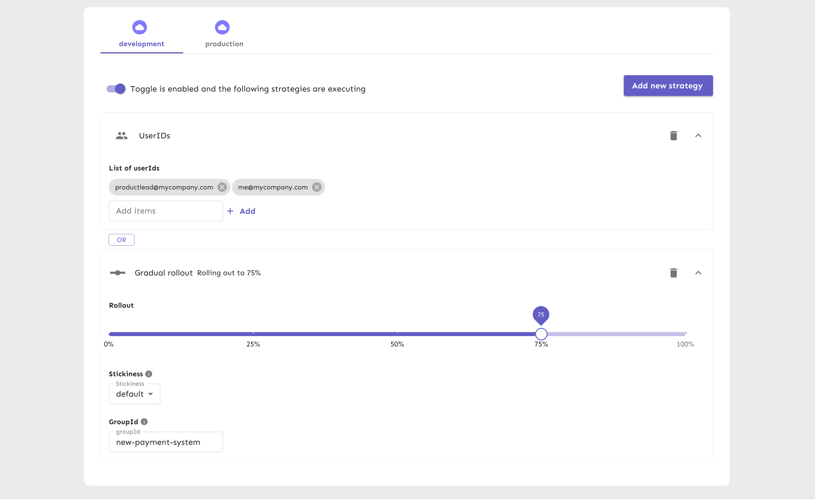Click the rollout slider's 75 thumb handle

[541, 334]
